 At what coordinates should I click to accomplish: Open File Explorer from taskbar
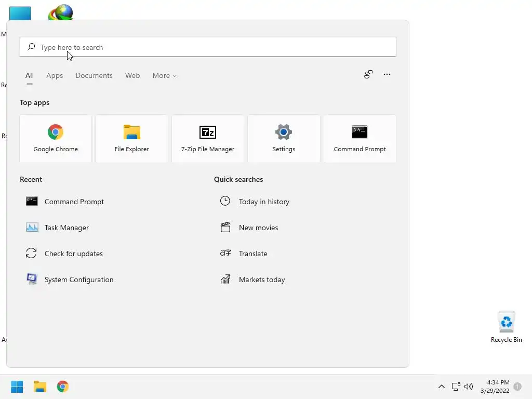coord(39,387)
